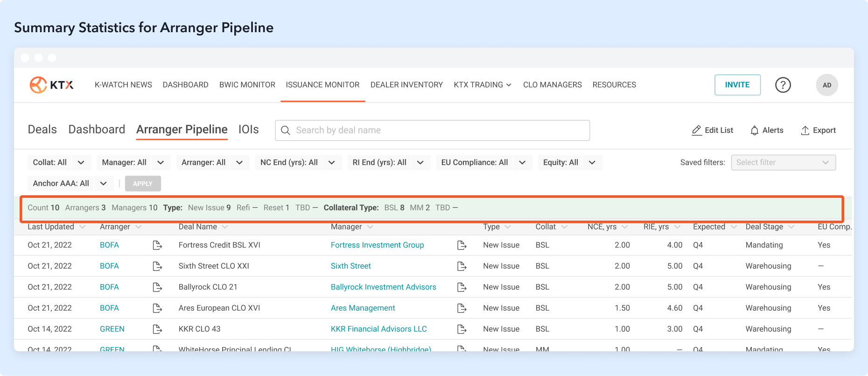Click document icon next to Sixth Street manager
This screenshot has width=868, height=376.
click(462, 266)
